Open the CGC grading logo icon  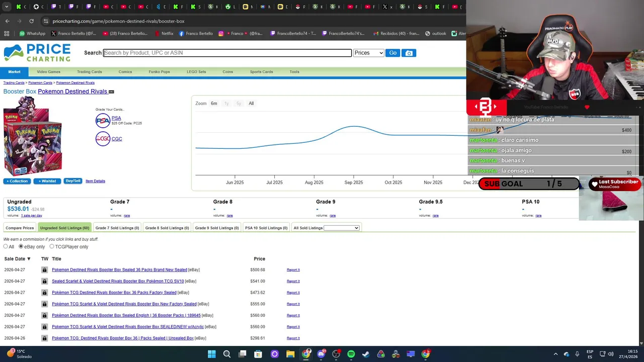pyautogui.click(x=103, y=139)
